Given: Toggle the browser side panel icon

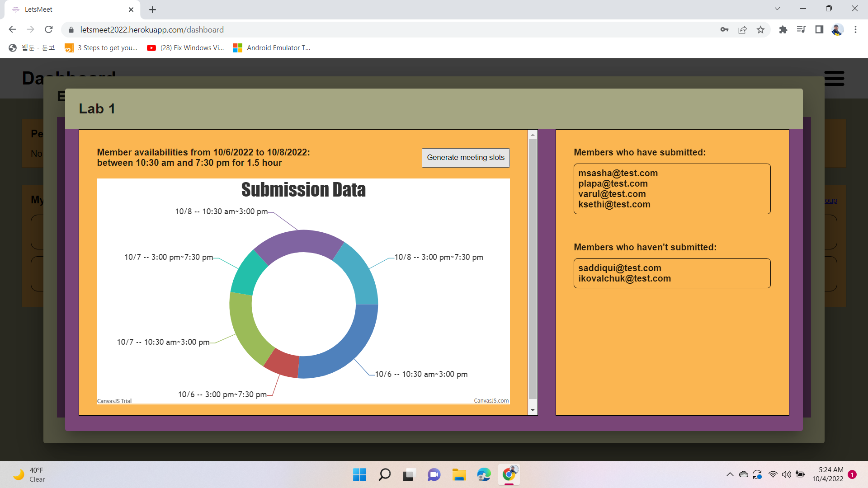Looking at the screenshot, I should (x=819, y=30).
